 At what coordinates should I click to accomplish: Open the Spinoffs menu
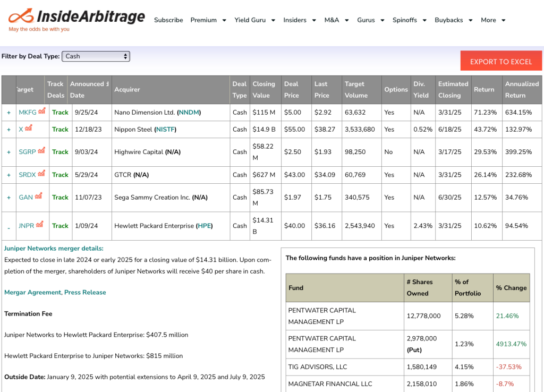409,20
